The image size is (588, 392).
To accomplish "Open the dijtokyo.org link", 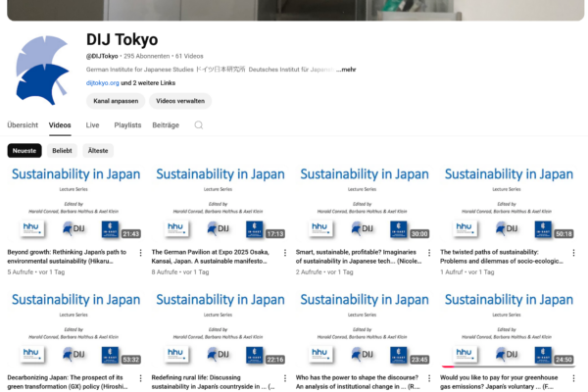I will point(102,83).
